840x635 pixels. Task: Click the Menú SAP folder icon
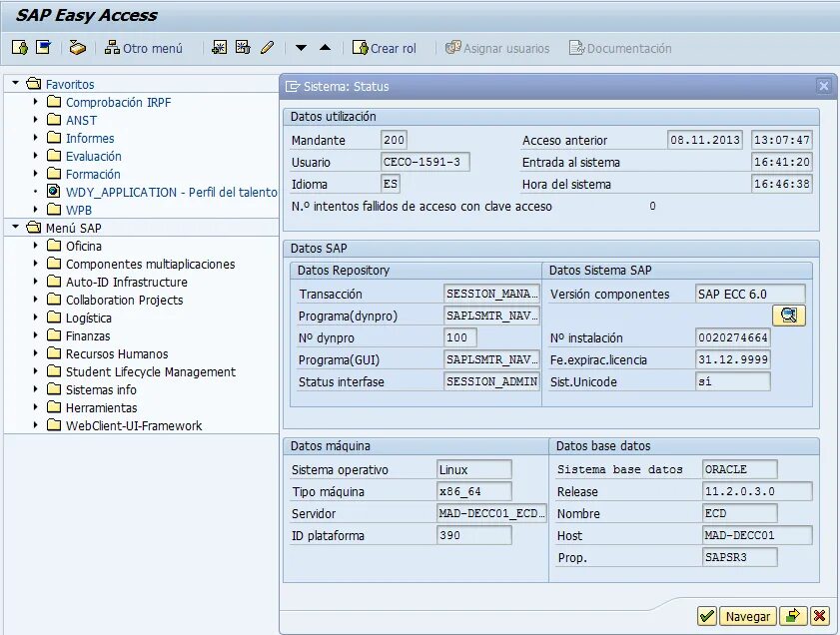(33, 228)
